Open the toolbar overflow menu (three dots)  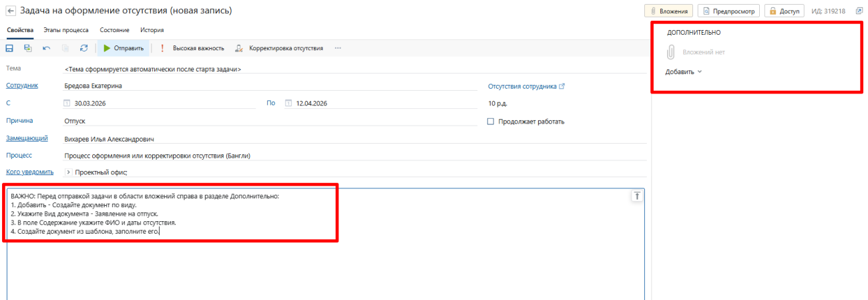pyautogui.click(x=338, y=48)
